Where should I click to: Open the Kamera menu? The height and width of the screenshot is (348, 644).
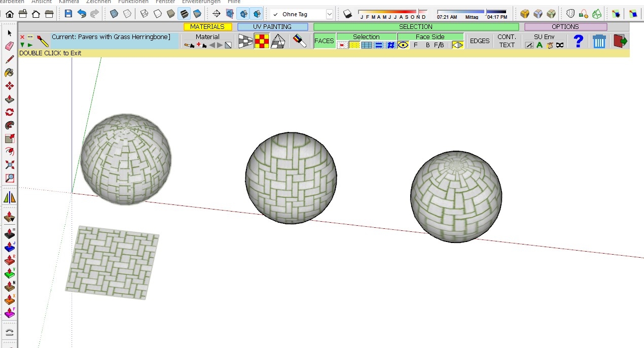[68, 2]
